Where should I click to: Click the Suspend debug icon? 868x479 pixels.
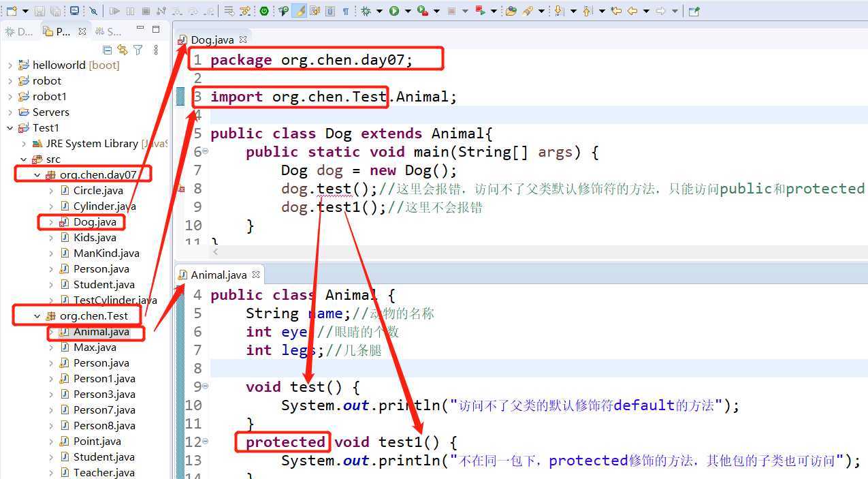(129, 11)
